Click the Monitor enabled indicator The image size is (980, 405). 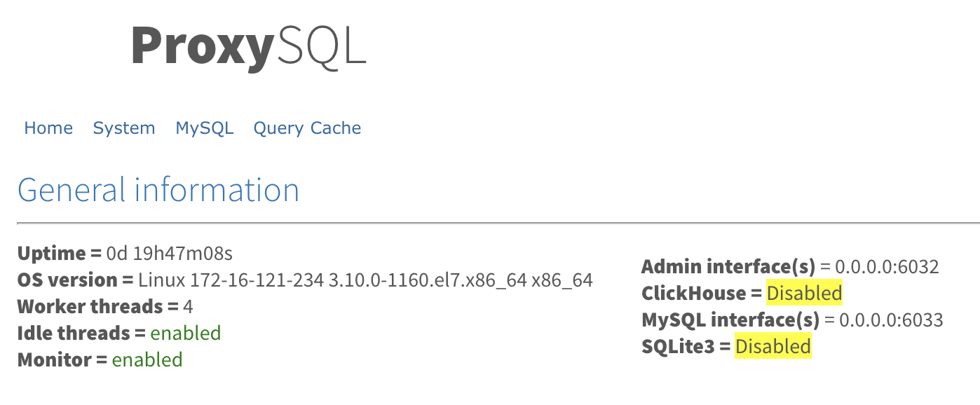tap(147, 359)
